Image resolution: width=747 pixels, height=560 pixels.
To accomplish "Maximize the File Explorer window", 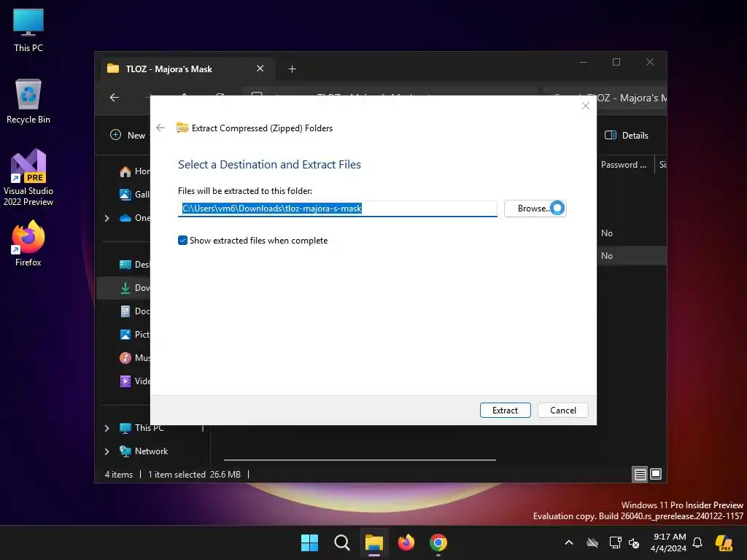I will click(616, 63).
